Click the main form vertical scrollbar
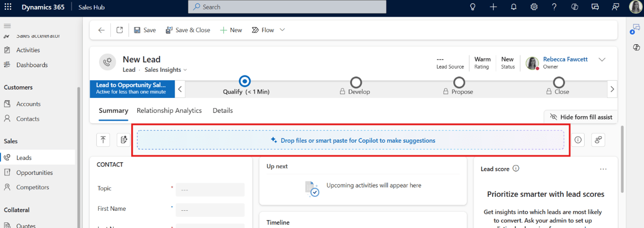This screenshot has height=228, width=644. (622, 159)
